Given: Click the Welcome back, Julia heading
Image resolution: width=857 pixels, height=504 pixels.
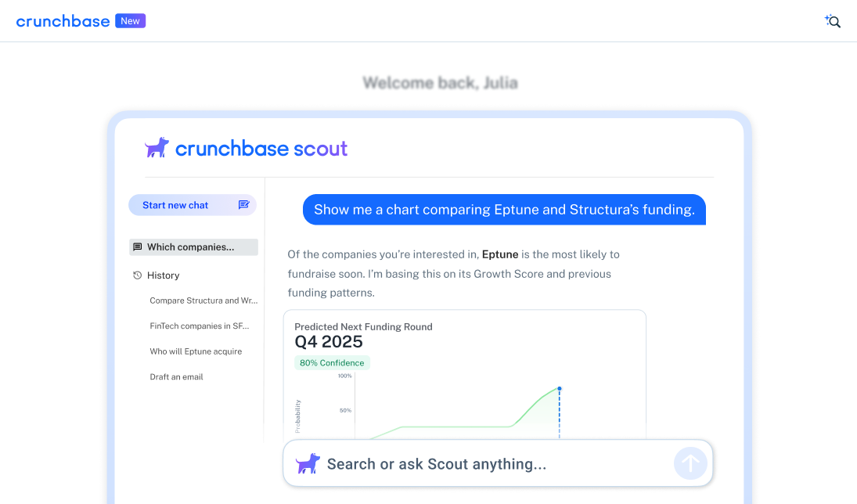Looking at the screenshot, I should [441, 82].
